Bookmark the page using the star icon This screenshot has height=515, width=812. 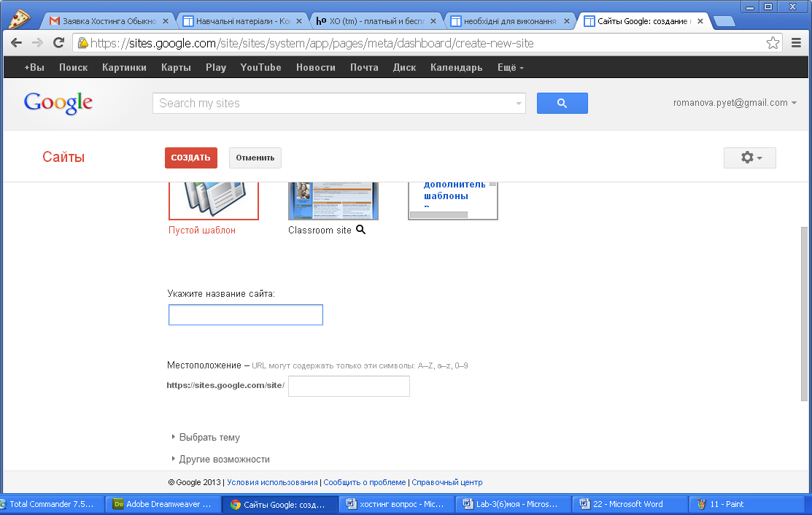pos(773,43)
